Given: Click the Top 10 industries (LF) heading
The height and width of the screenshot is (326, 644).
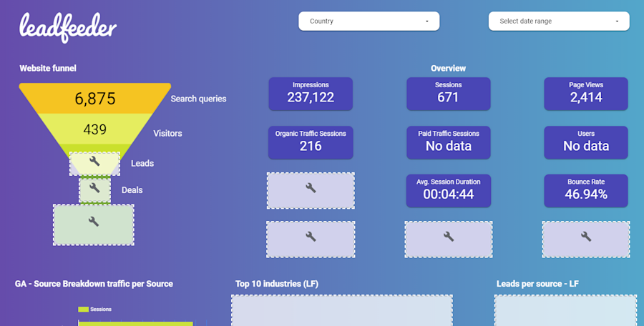Looking at the screenshot, I should point(277,284).
